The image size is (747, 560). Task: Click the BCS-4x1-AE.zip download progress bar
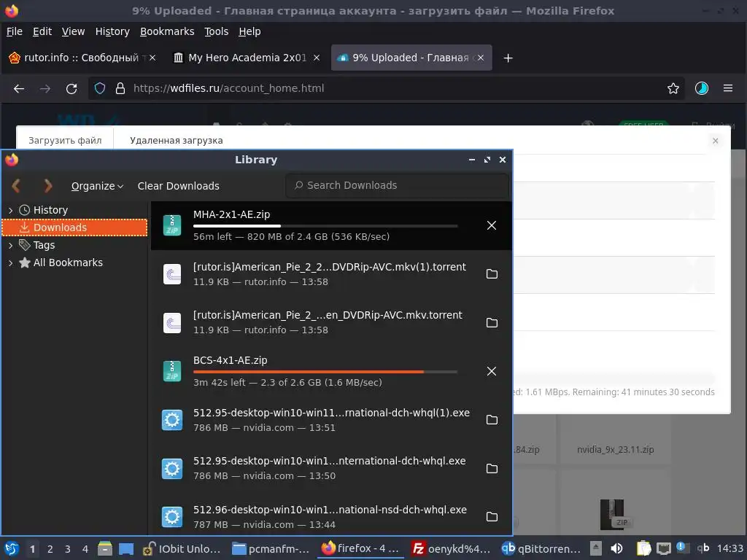pyautogui.click(x=325, y=371)
